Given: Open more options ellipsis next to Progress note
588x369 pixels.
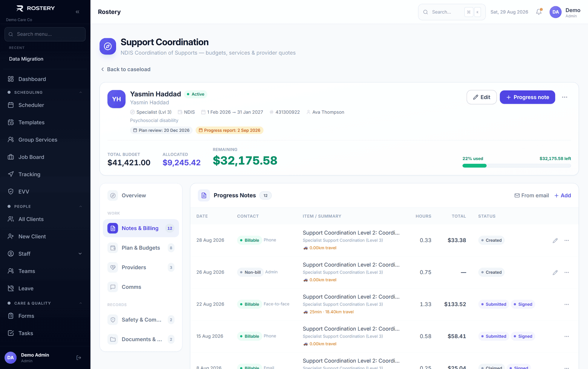Looking at the screenshot, I should 565,97.
